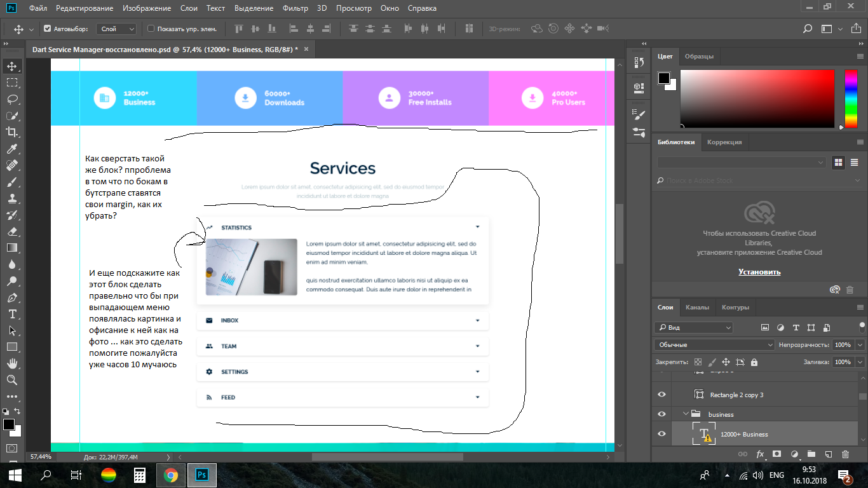Open the Фильтр menu
The width and height of the screenshot is (868, 488).
[295, 8]
